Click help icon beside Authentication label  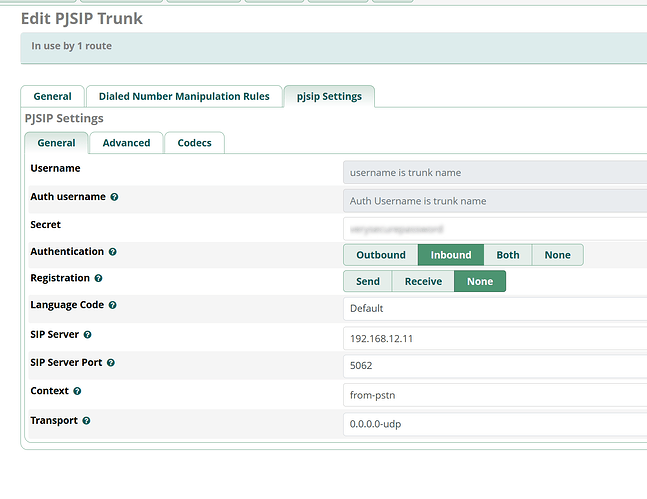pos(113,253)
